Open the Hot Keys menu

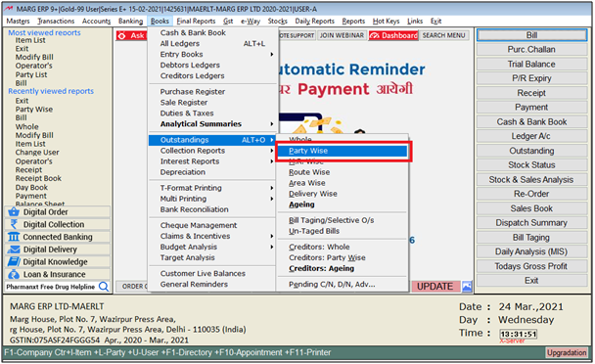386,22
